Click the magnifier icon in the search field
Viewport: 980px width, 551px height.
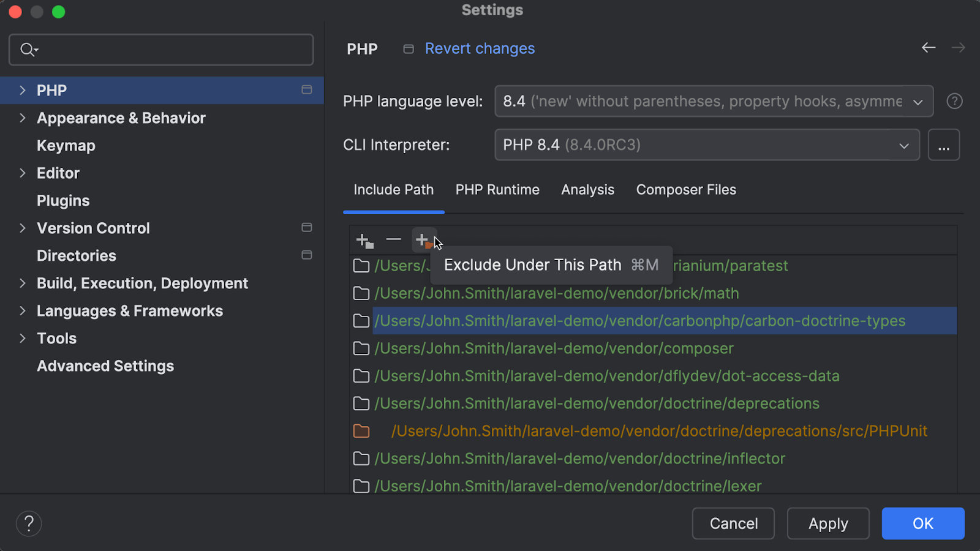[x=28, y=50]
